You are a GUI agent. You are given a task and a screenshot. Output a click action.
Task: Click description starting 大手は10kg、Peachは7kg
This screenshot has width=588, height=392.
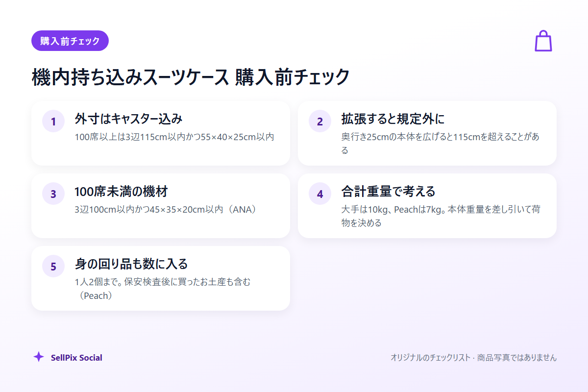(441, 216)
